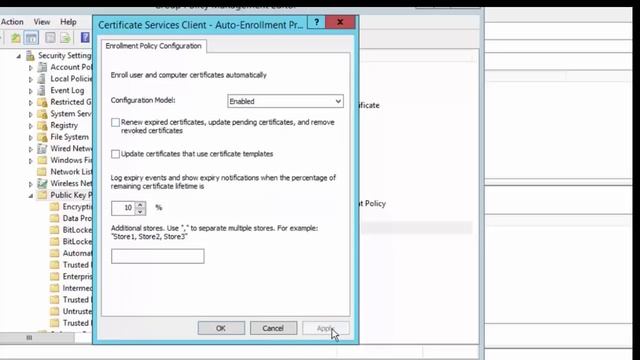Collapse the Public Key Policies node
The width and height of the screenshot is (640, 360).
pos(31,196)
